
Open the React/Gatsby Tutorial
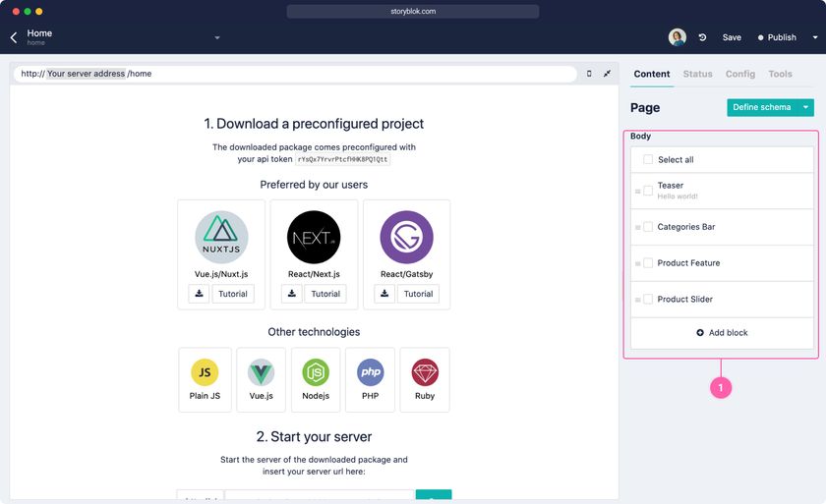click(x=418, y=294)
